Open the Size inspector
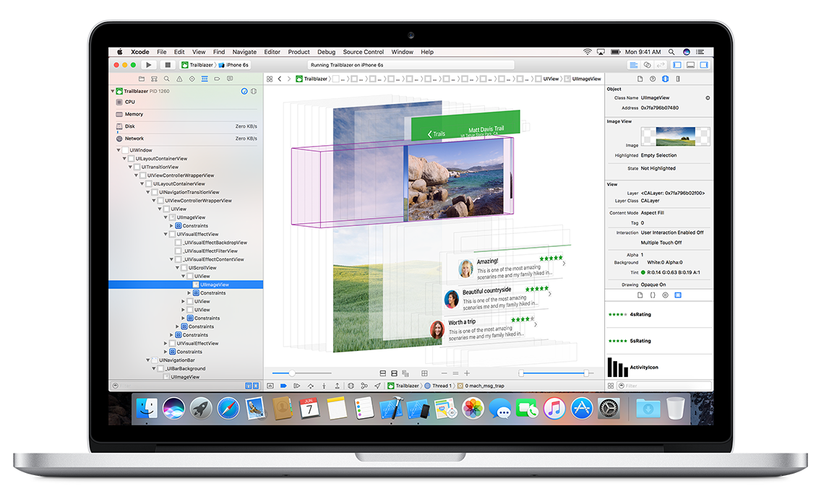This screenshot has width=829, height=504. pos(678,79)
